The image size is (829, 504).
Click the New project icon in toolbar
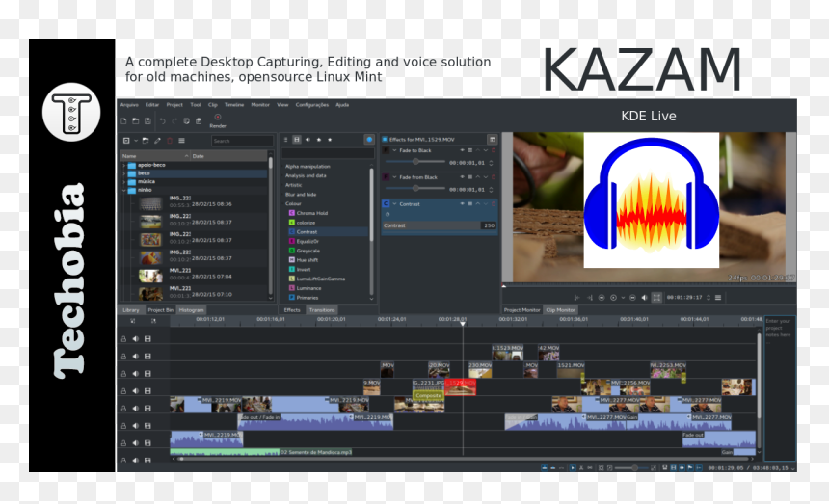123,121
